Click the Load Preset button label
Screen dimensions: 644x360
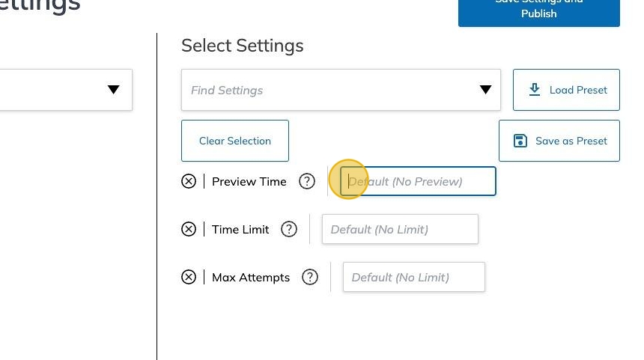pos(578,90)
